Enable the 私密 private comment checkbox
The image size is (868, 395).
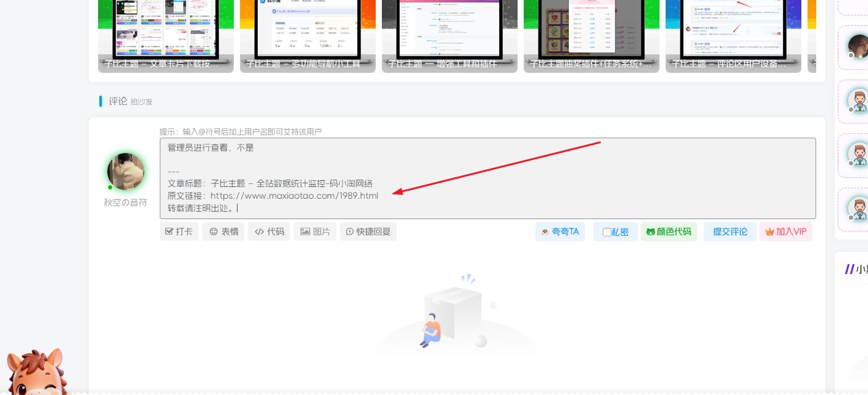coord(607,231)
